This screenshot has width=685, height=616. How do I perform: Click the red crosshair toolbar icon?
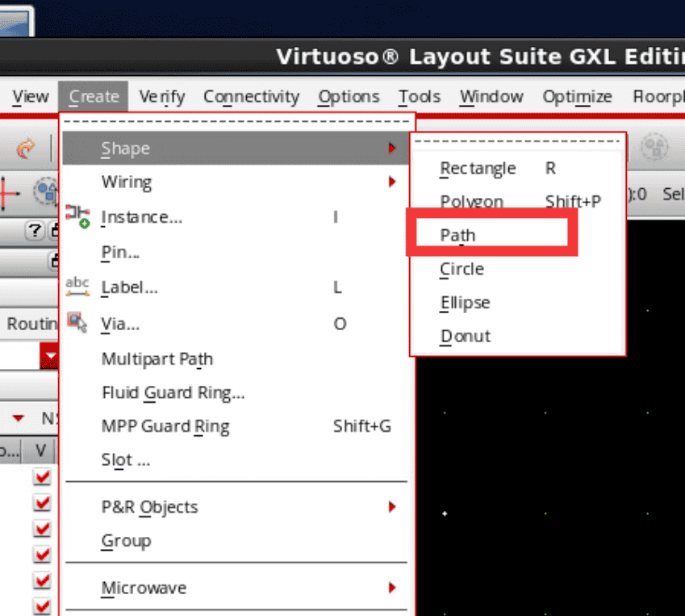tap(8, 193)
